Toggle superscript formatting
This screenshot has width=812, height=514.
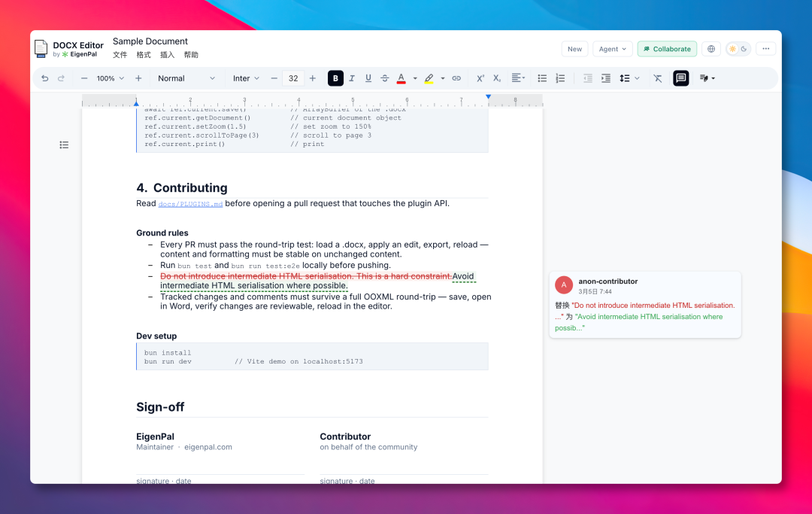480,78
